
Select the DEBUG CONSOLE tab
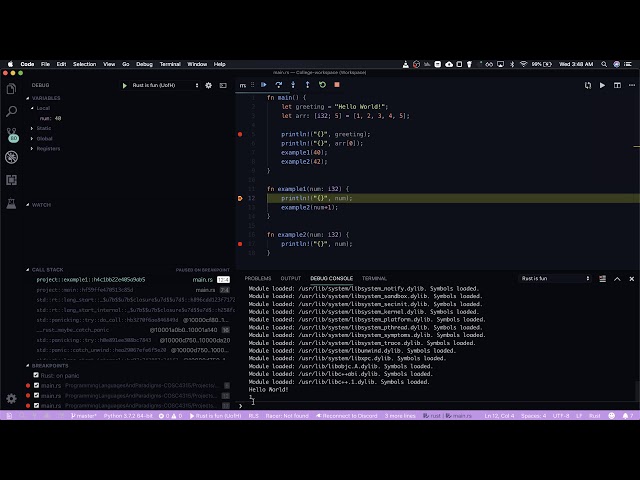[x=331, y=278]
